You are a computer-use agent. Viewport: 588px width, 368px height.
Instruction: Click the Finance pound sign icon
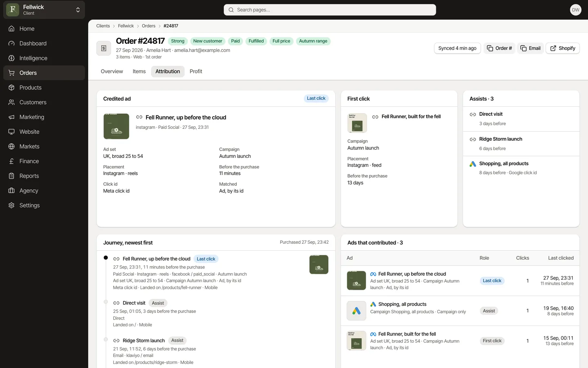point(11,161)
